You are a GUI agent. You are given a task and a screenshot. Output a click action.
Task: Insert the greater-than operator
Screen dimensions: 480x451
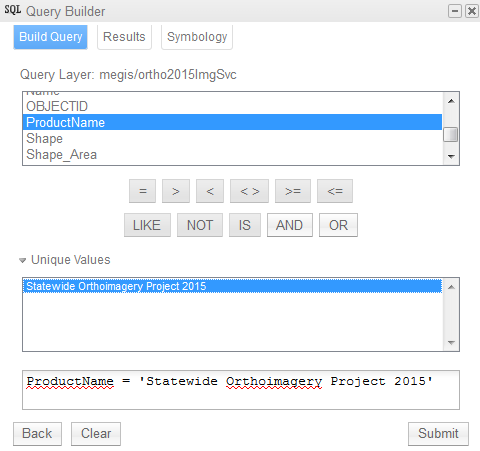click(x=176, y=191)
